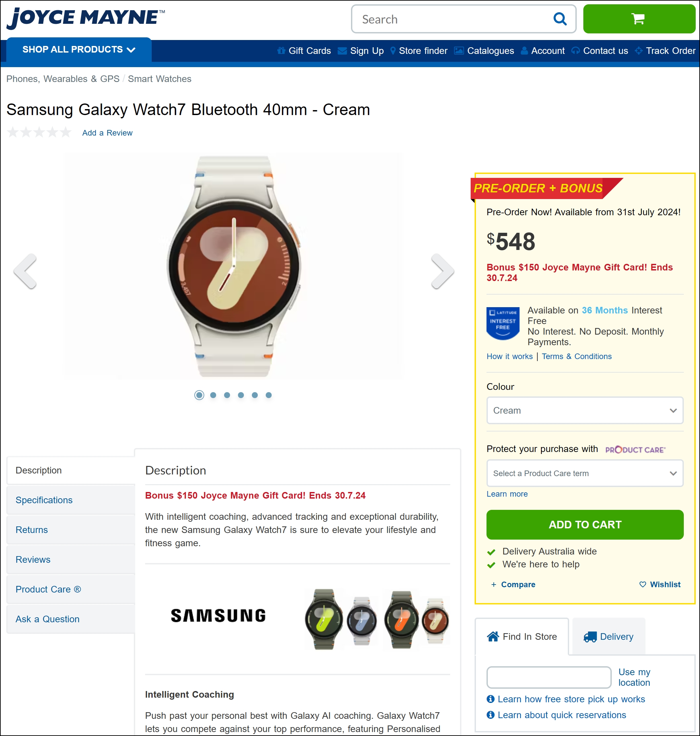The width and height of the screenshot is (700, 736).
Task: Go to the previous product image
Action: click(25, 271)
